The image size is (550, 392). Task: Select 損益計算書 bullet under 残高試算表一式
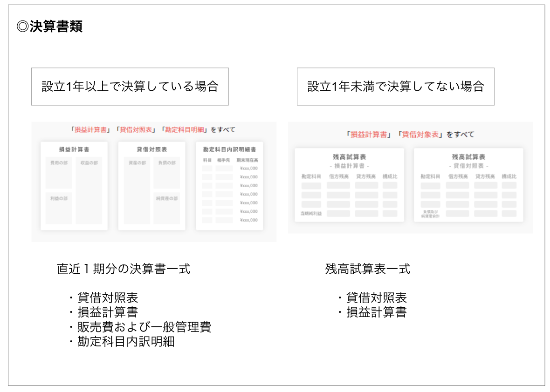point(376,312)
